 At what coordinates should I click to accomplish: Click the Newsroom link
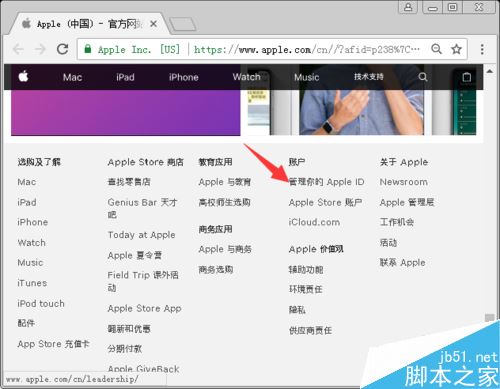pos(404,182)
